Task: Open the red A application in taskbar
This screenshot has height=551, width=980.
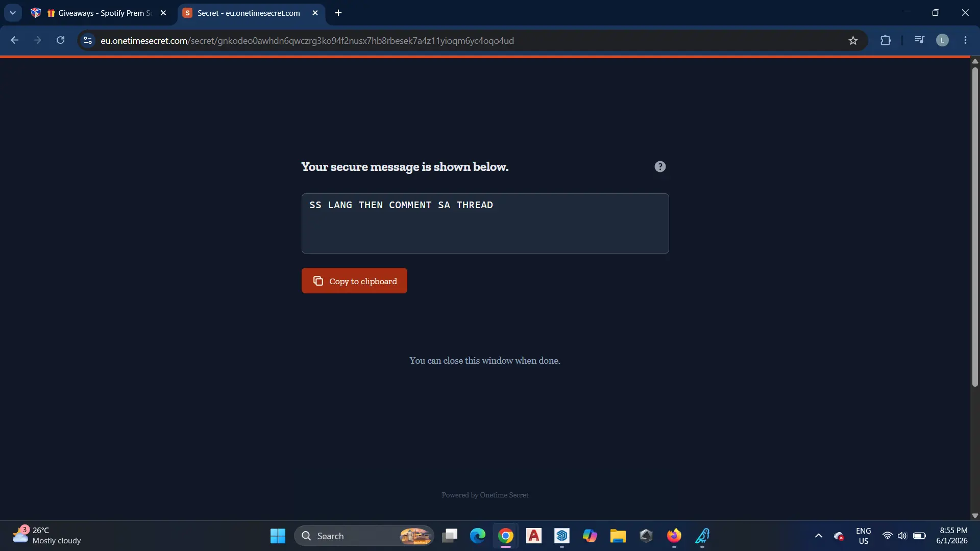Action: pyautogui.click(x=534, y=536)
